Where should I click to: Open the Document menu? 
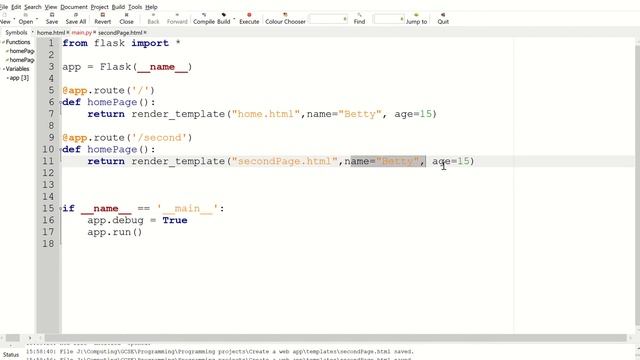tap(74, 7)
